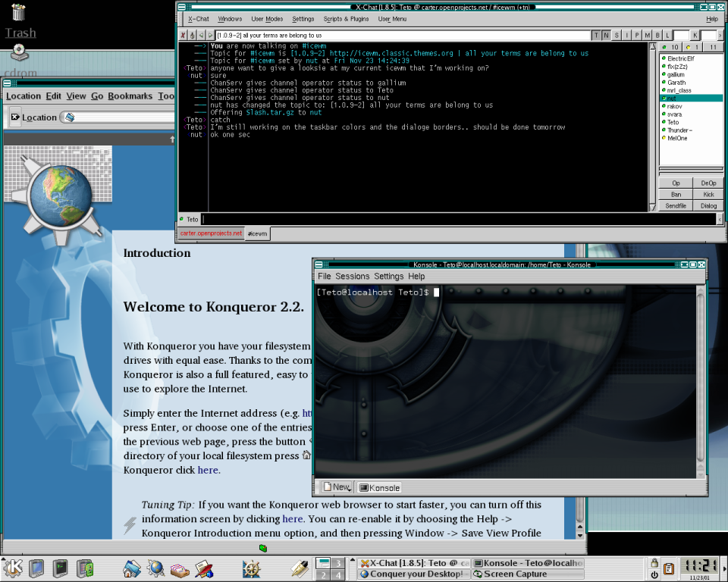Toggle the S channel mode button
This screenshot has width=728, height=582.
point(617,36)
